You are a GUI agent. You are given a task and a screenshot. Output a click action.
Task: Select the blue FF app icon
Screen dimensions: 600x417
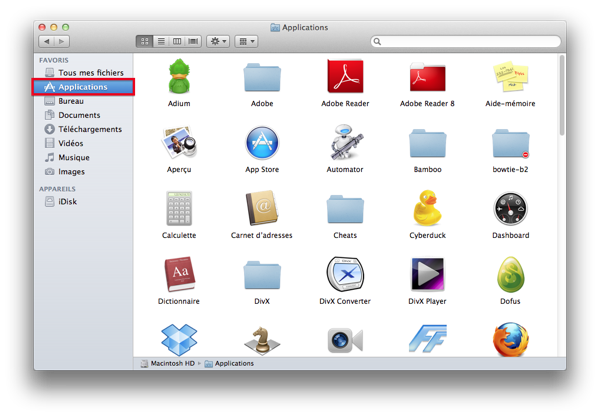427,339
